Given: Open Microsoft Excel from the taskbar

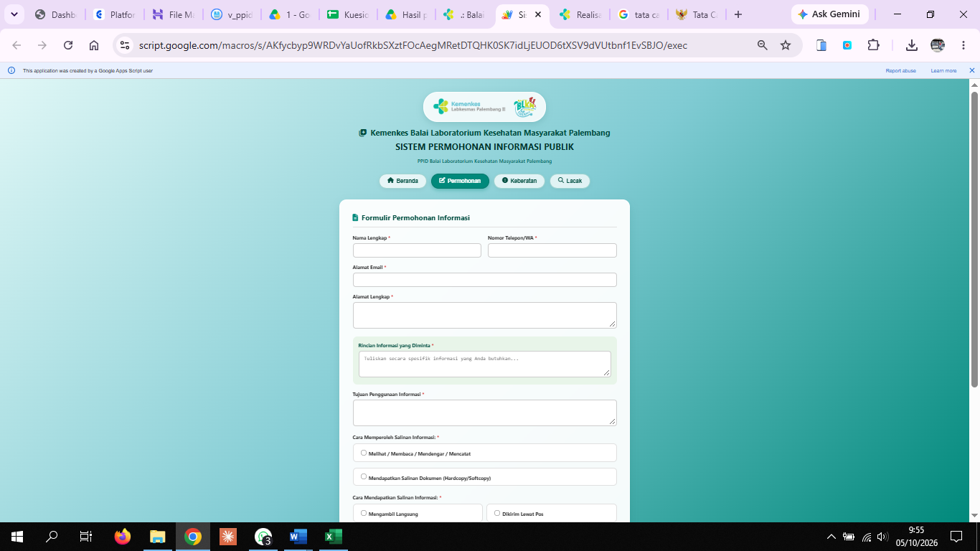Looking at the screenshot, I should click(x=333, y=537).
